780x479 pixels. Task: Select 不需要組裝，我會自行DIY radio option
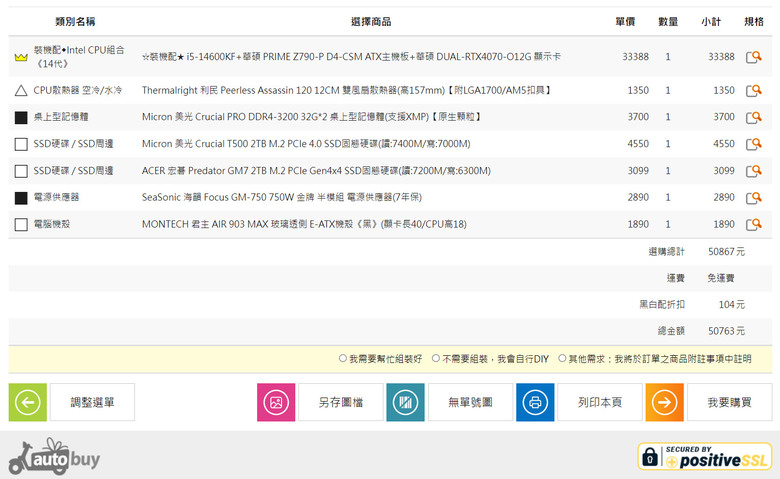click(x=436, y=358)
